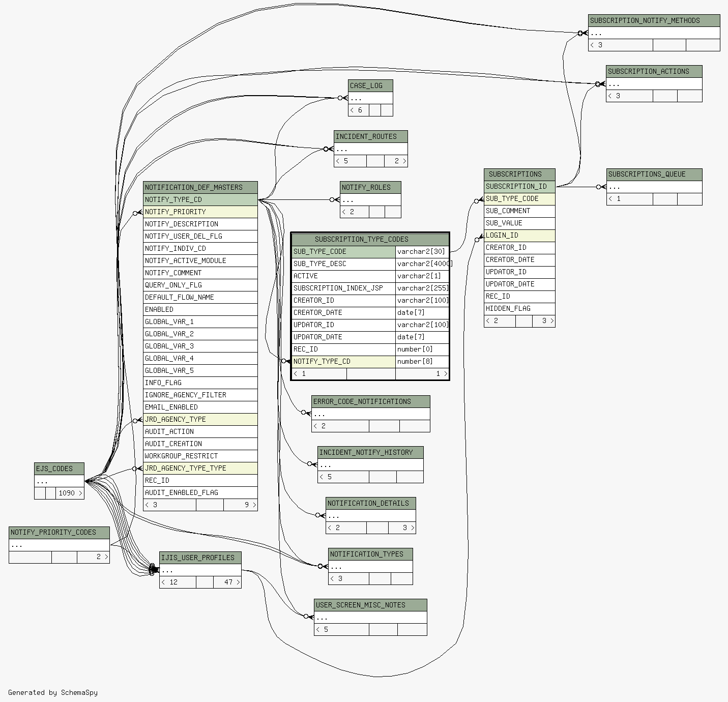The height and width of the screenshot is (702, 728).
Task: Click the 1090 children count in EJS_CODES
Action: click(70, 493)
